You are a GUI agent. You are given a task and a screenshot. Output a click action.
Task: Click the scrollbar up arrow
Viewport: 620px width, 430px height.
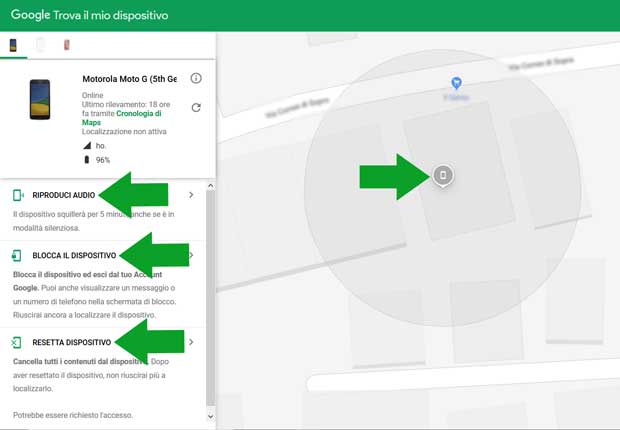(211, 186)
